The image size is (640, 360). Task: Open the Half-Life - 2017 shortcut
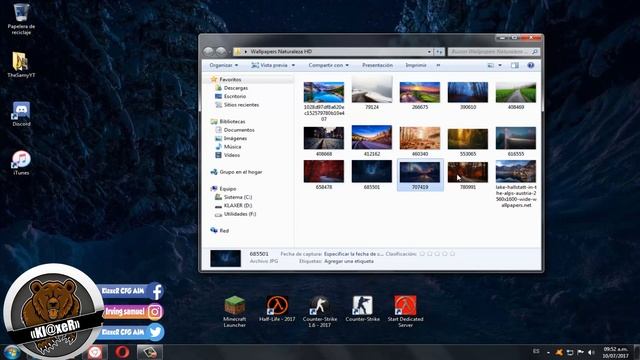(x=277, y=309)
